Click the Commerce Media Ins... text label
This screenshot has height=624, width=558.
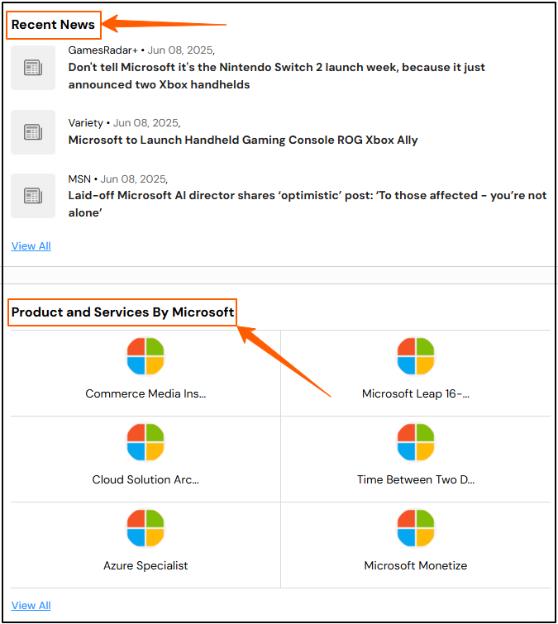click(x=146, y=394)
